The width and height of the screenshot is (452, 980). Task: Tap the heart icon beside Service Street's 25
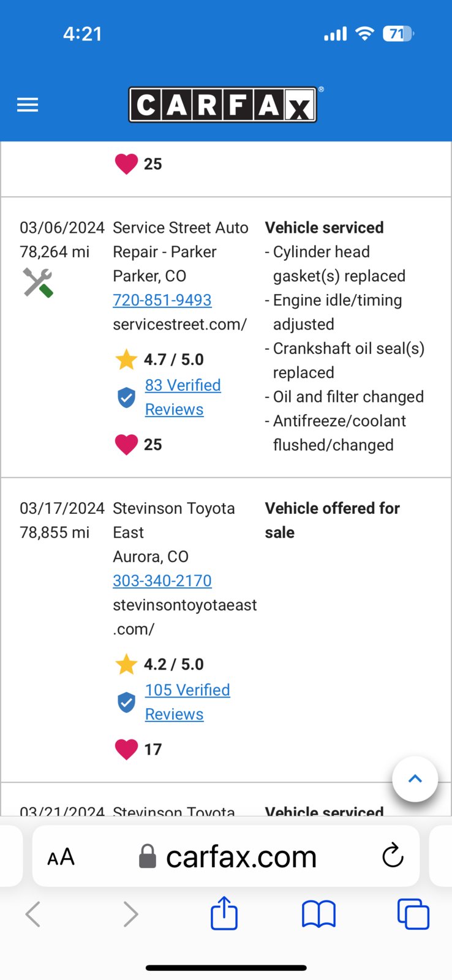(126, 445)
